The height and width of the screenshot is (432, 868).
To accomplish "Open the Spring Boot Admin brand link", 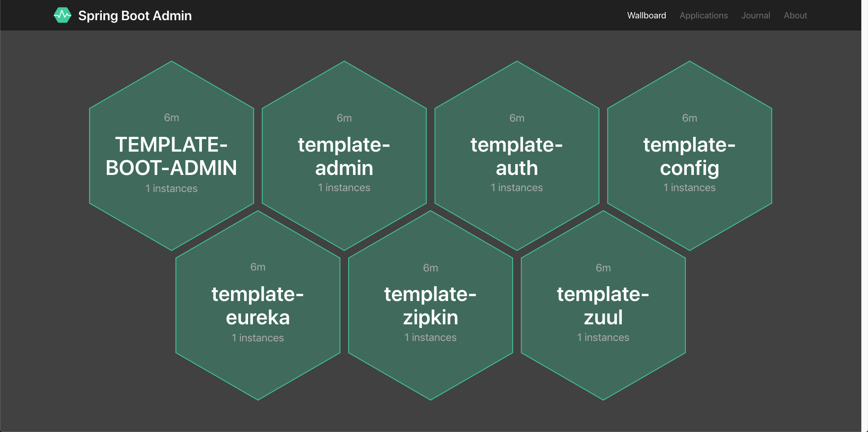I will [122, 15].
